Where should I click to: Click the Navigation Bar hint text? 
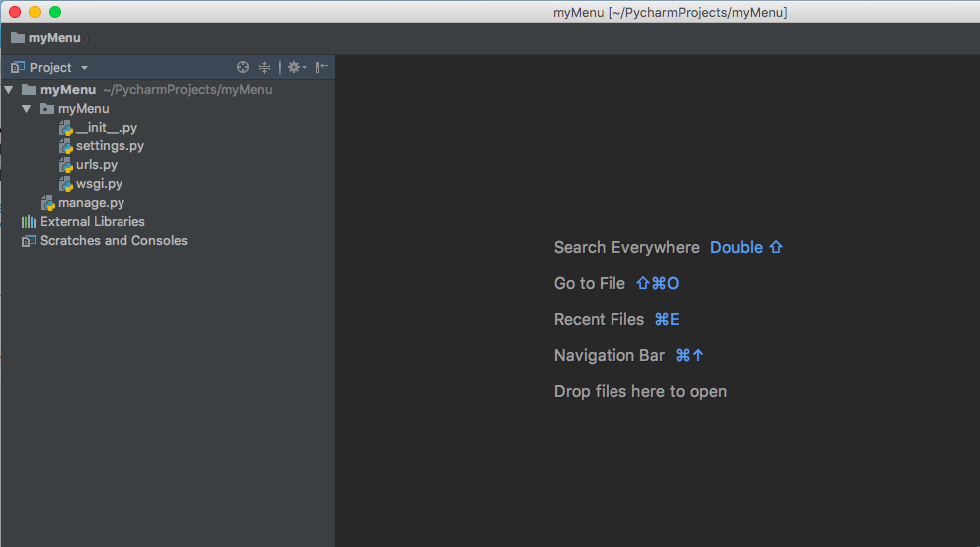(x=610, y=355)
